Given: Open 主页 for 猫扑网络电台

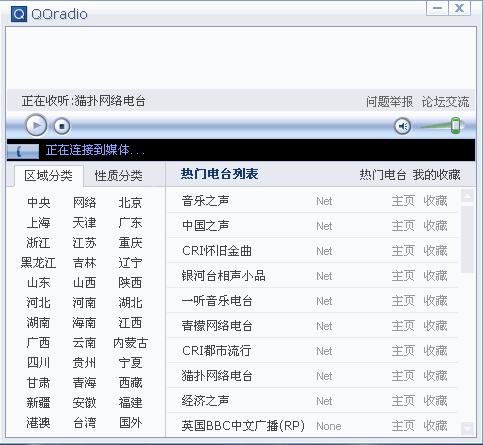Looking at the screenshot, I should tap(403, 376).
